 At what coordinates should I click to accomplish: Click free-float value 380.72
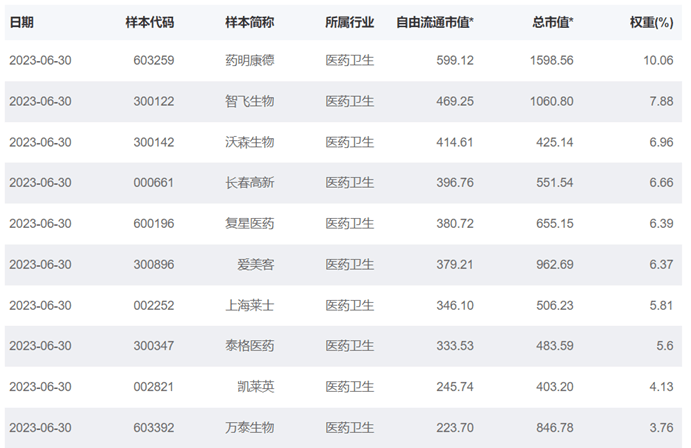point(455,224)
